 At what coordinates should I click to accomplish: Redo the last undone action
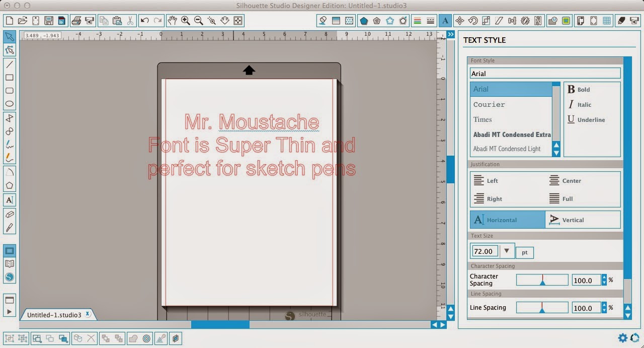[x=158, y=21]
